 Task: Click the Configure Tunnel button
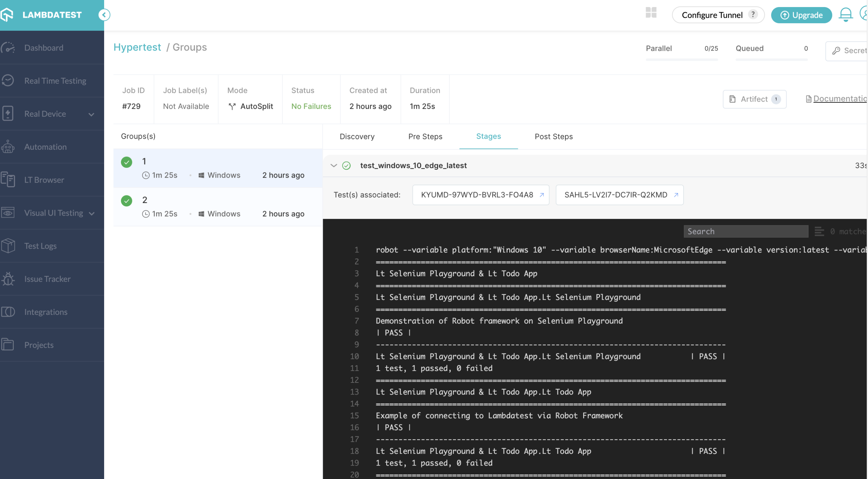pos(718,15)
